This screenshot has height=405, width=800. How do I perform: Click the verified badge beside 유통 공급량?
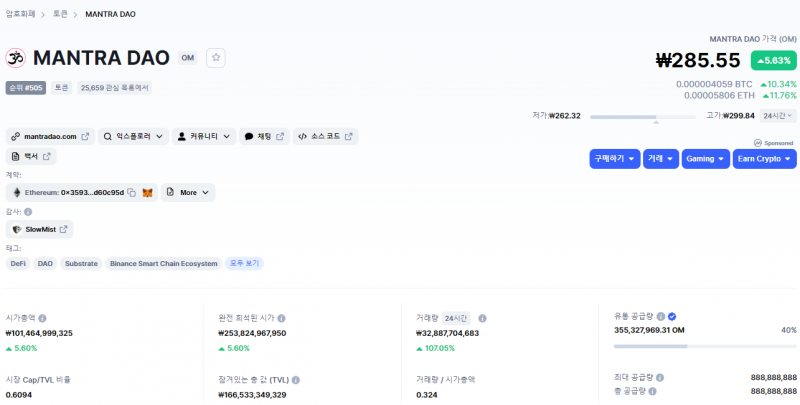(x=672, y=316)
